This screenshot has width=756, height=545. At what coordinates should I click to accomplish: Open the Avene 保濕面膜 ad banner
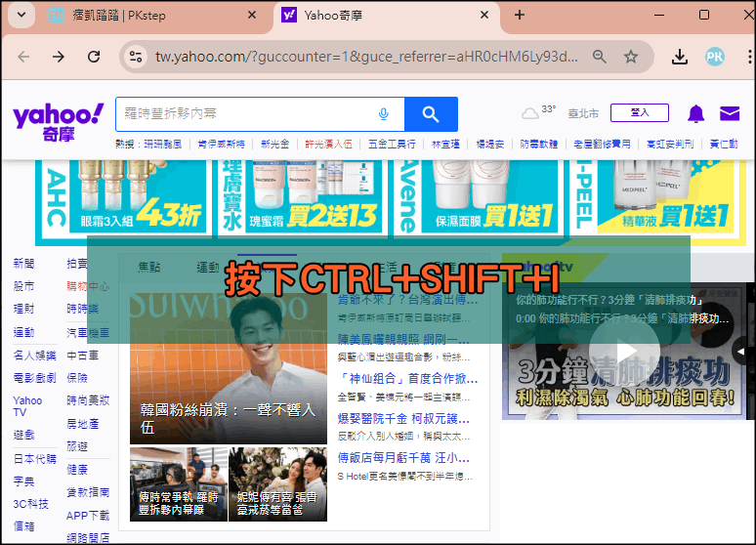coord(478,197)
